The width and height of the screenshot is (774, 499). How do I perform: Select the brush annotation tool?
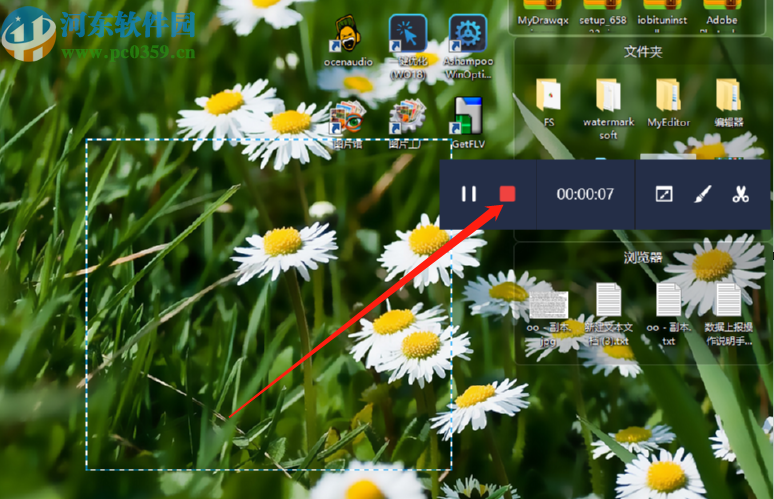pyautogui.click(x=702, y=194)
